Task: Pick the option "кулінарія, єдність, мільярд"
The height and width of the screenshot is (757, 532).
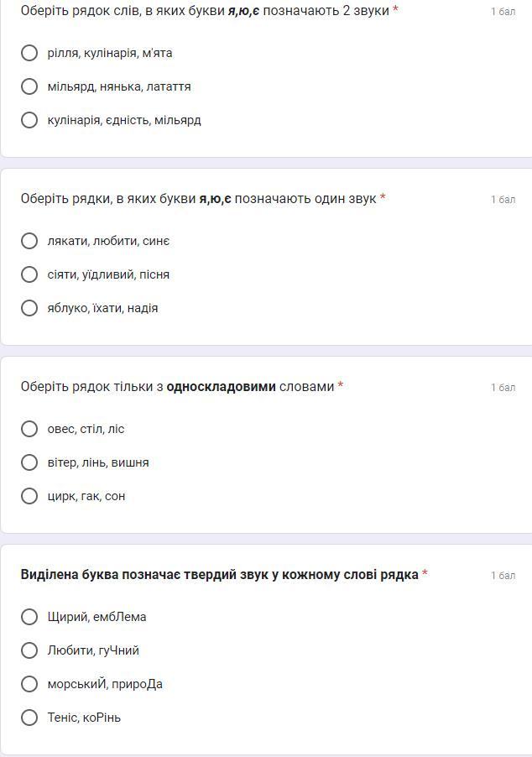Action: pos(29,120)
